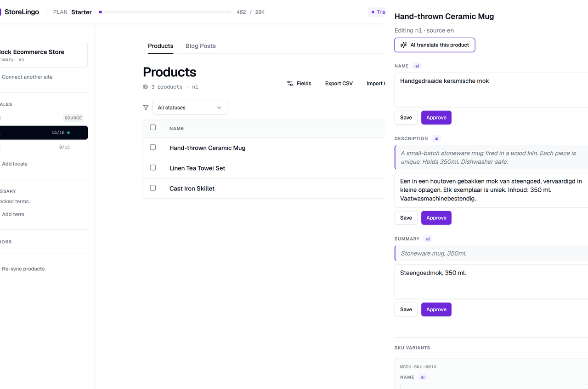Click the StoreLingo logo text

[22, 12]
